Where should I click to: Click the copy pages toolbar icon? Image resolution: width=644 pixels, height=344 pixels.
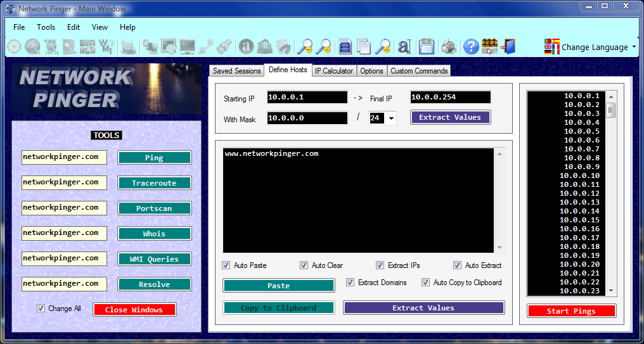[364, 46]
